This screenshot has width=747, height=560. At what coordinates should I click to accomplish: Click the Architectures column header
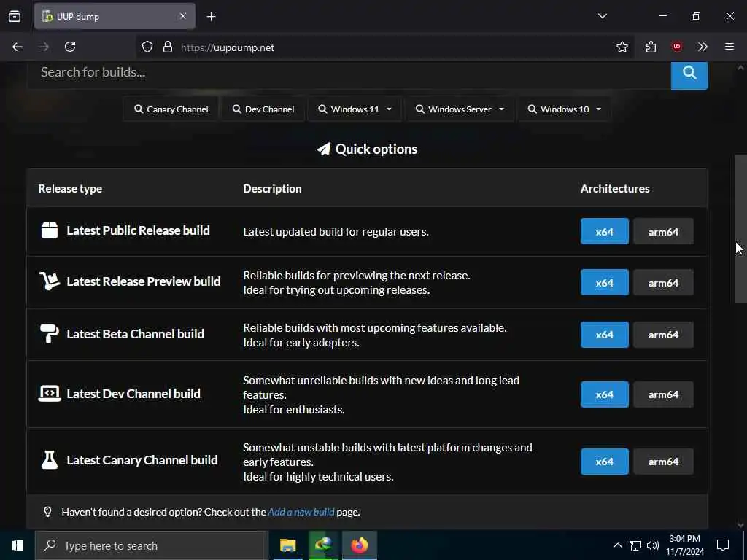(x=614, y=189)
